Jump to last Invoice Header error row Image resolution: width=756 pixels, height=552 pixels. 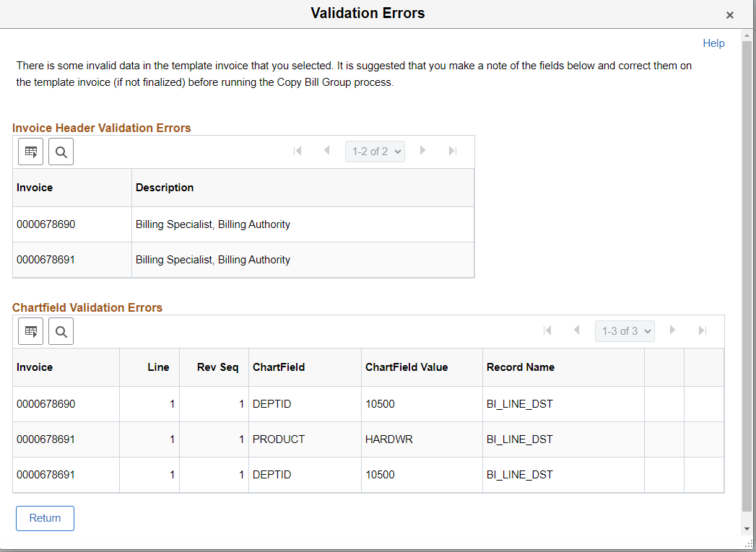pyautogui.click(x=453, y=151)
